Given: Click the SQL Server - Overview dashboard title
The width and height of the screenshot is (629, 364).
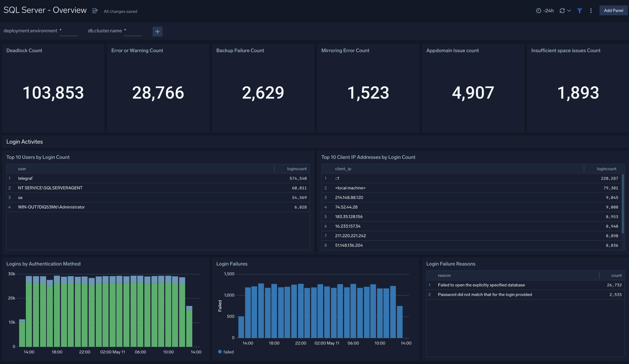Looking at the screenshot, I should [x=45, y=10].
